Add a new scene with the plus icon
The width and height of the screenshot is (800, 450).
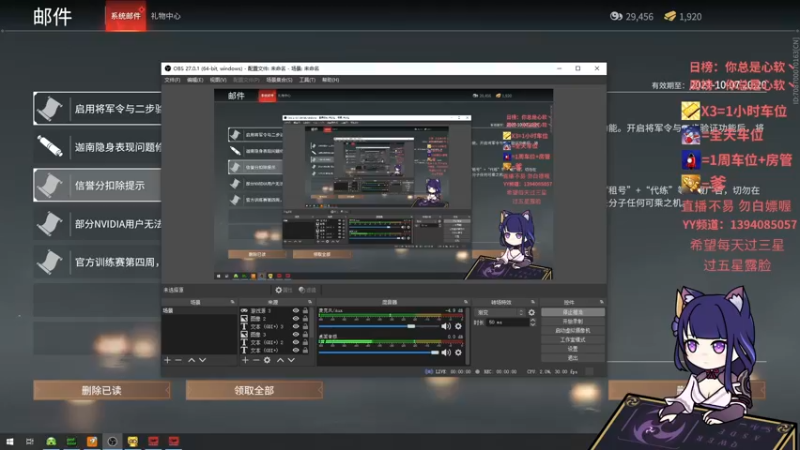pyautogui.click(x=167, y=360)
